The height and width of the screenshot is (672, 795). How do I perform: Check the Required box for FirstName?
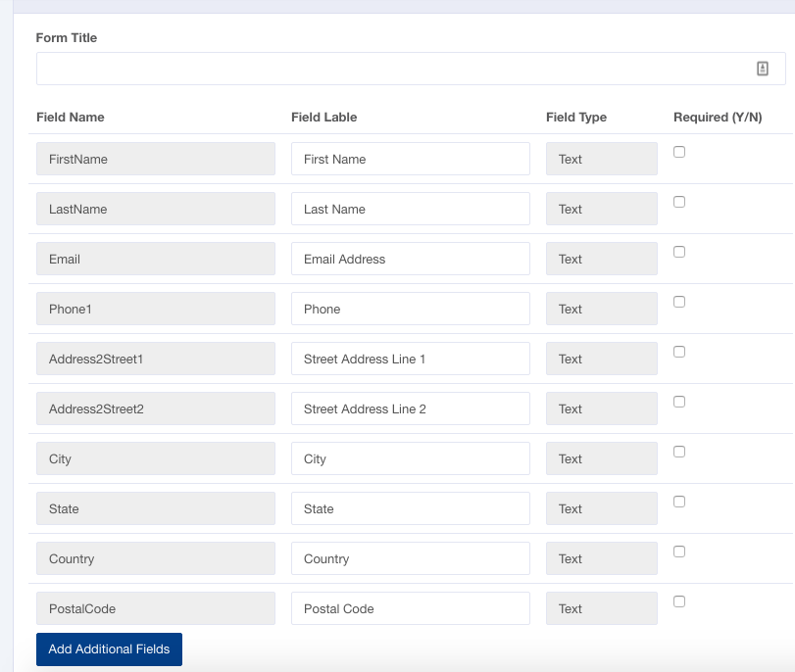tap(679, 152)
